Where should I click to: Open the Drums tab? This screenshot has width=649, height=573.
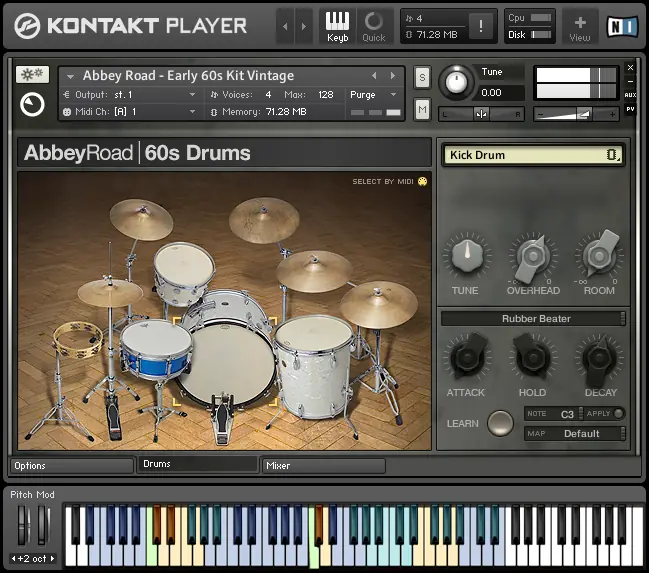(x=198, y=464)
